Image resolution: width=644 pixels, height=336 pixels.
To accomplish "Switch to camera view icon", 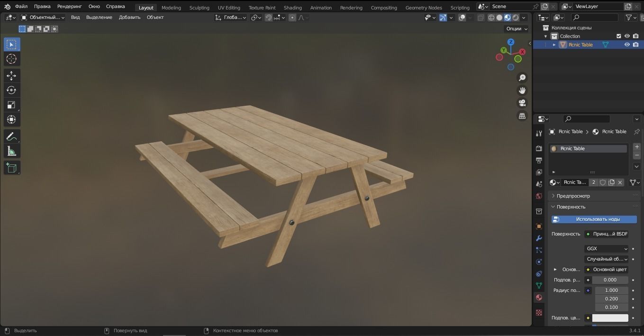I will click(x=522, y=103).
